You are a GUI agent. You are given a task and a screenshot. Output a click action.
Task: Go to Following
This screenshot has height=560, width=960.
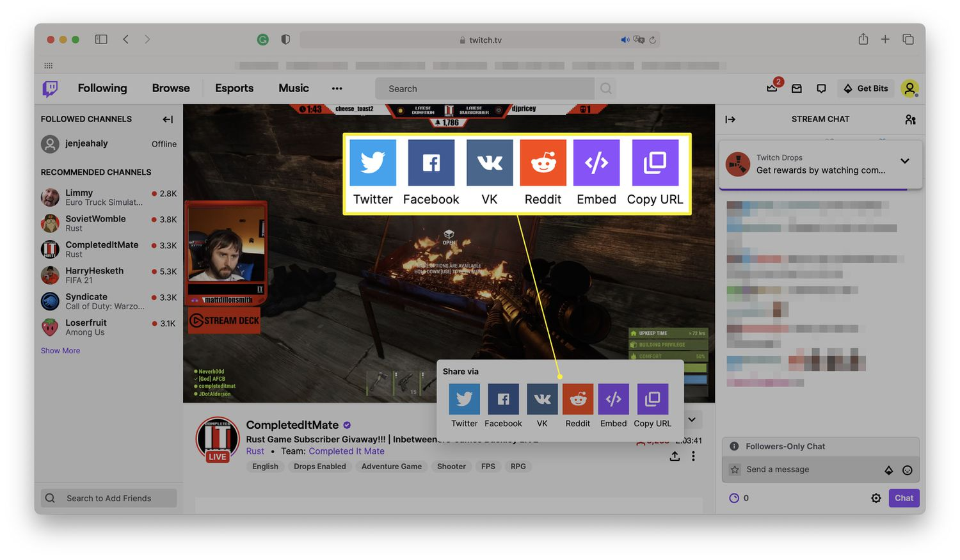click(x=102, y=88)
